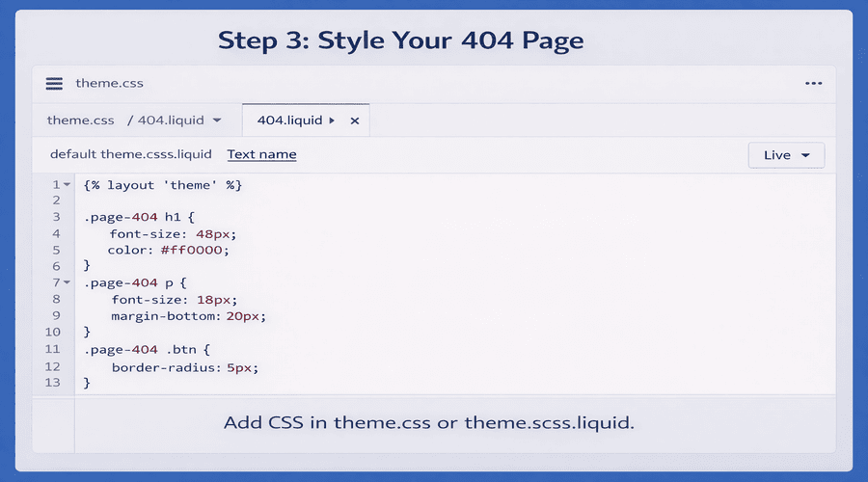Click the theme.css title in the header

pyautogui.click(x=109, y=83)
